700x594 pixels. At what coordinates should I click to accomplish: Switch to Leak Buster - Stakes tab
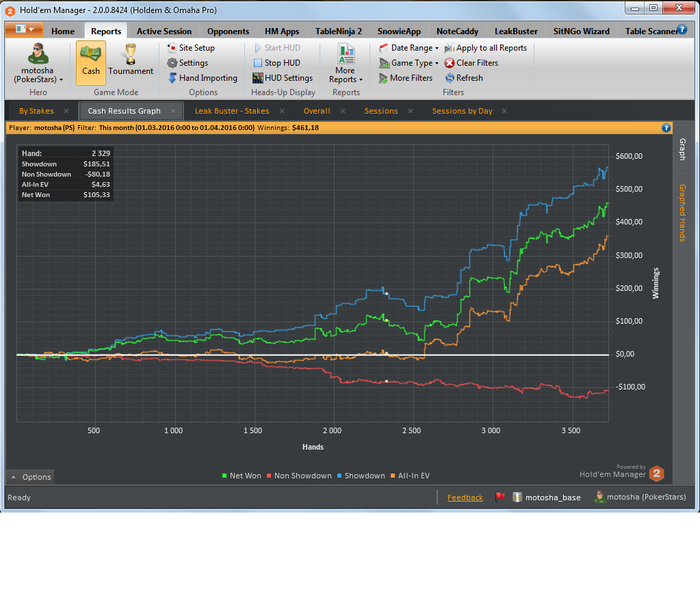[x=232, y=111]
